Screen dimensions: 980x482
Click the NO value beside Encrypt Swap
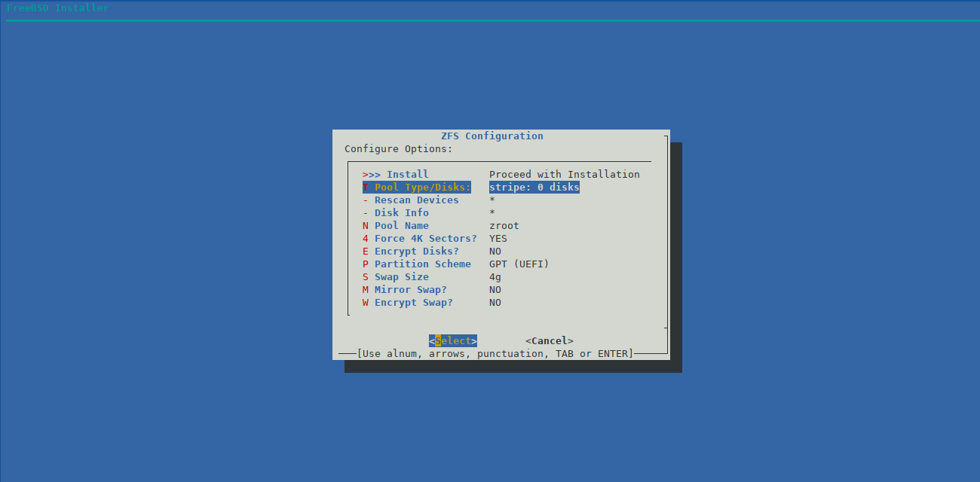point(495,302)
